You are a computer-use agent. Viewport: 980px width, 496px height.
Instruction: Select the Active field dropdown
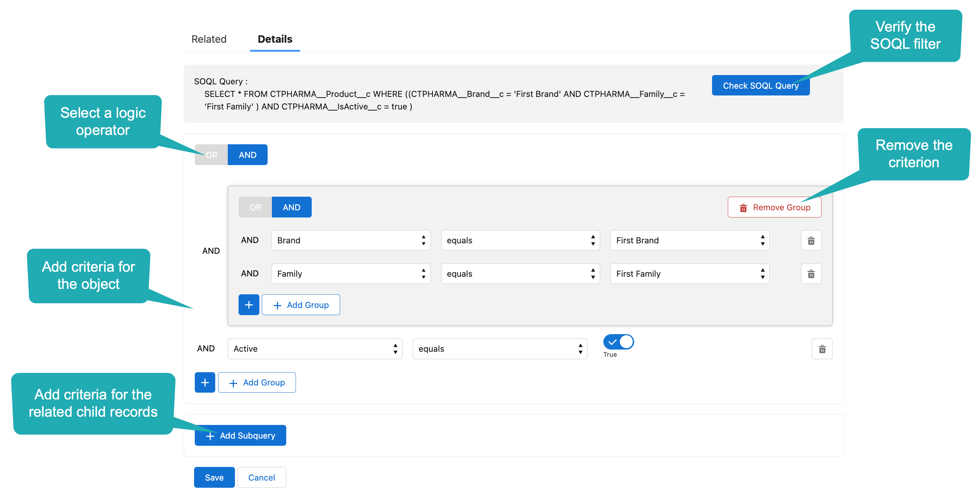coord(315,349)
